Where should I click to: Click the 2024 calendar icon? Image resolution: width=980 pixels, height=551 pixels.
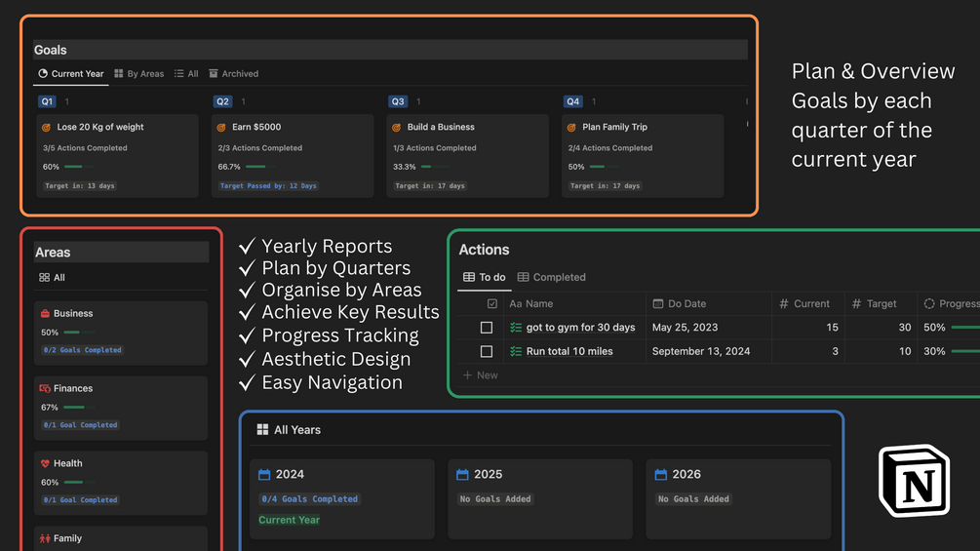[264, 475]
